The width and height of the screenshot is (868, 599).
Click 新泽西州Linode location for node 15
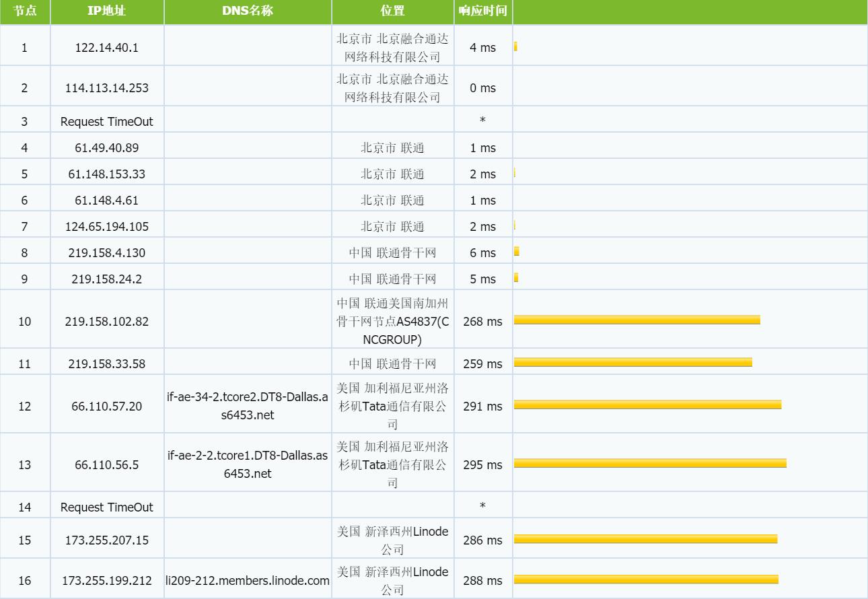(392, 540)
